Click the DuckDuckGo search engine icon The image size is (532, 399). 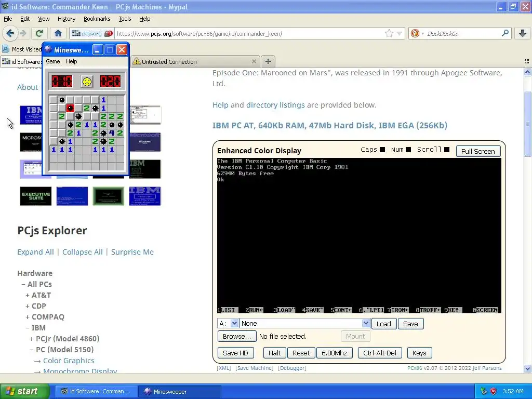(415, 33)
